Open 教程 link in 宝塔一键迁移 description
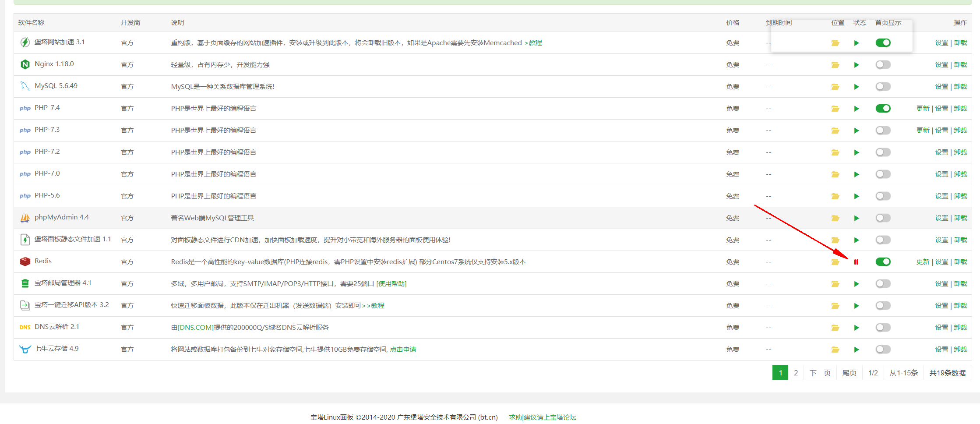The width and height of the screenshot is (980, 424). (373, 306)
